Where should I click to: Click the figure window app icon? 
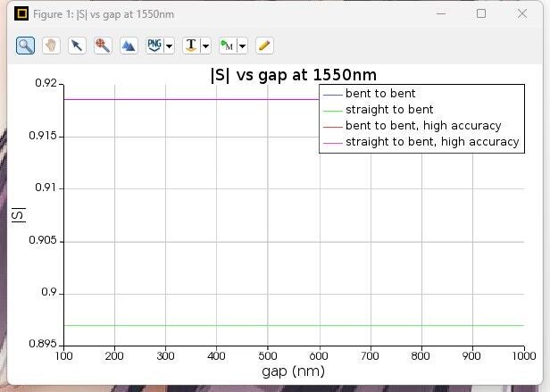coord(21,14)
